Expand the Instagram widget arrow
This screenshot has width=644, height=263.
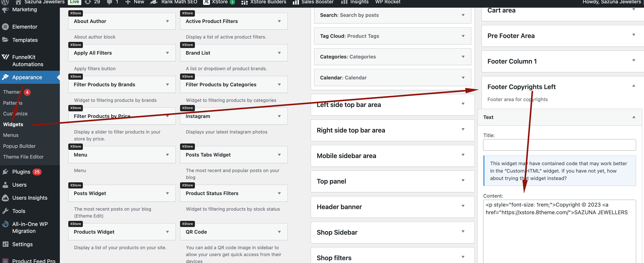pos(279,116)
